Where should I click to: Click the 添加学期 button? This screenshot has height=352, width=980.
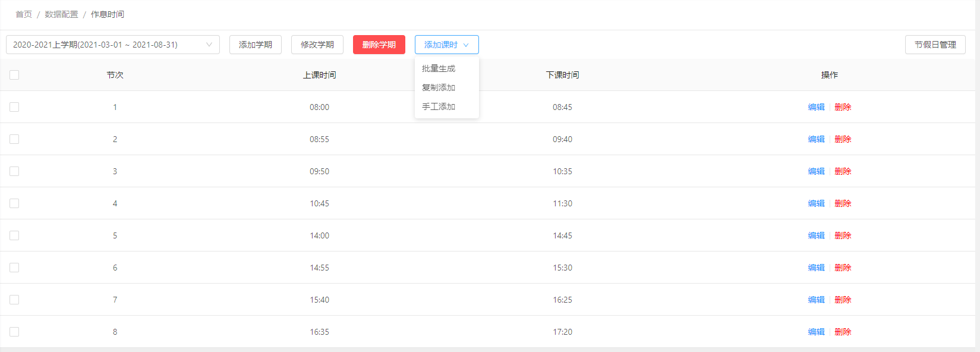[256, 45]
